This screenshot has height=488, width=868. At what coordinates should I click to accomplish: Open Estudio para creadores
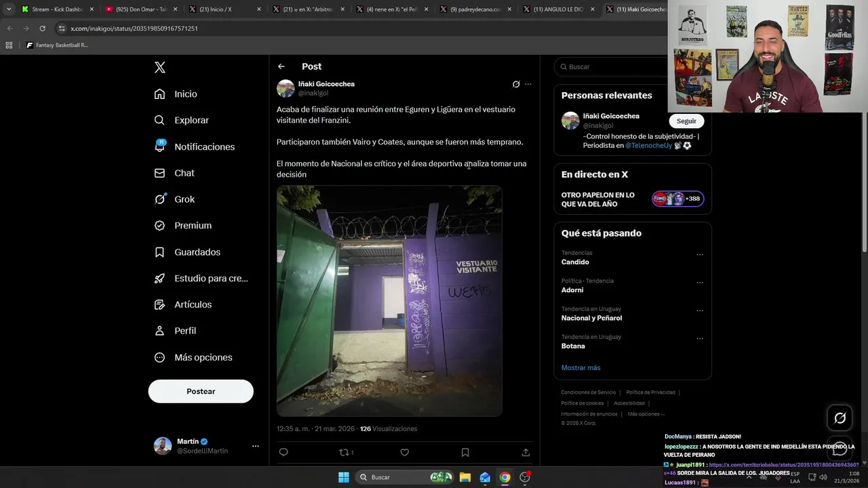(201, 279)
